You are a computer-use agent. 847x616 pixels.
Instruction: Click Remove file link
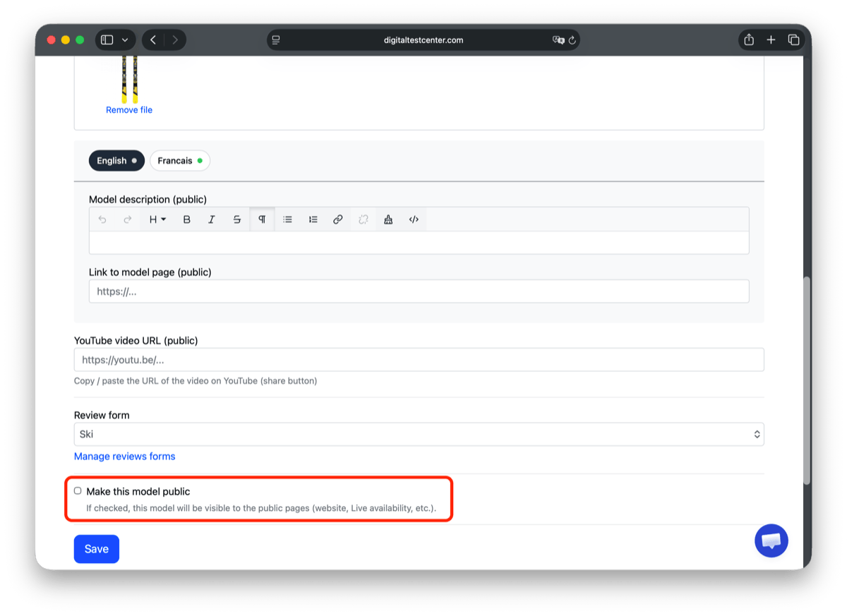coord(129,110)
